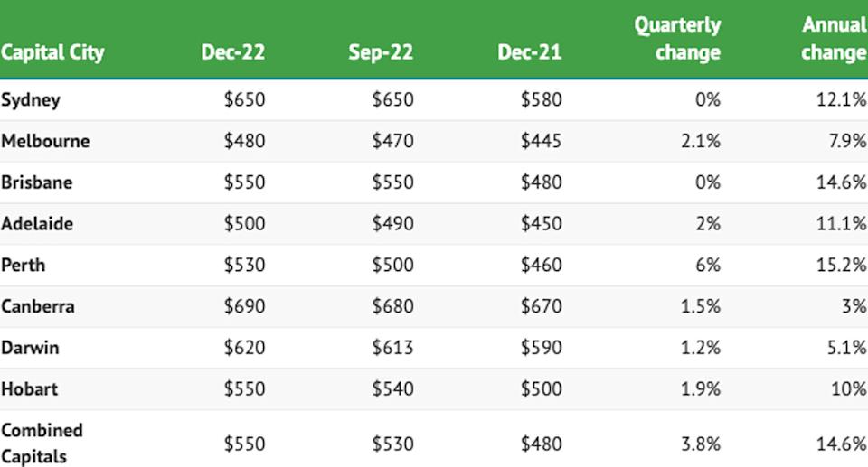The height and width of the screenshot is (467, 868).
Task: Click the Sep-22 column header
Action: click(x=381, y=52)
